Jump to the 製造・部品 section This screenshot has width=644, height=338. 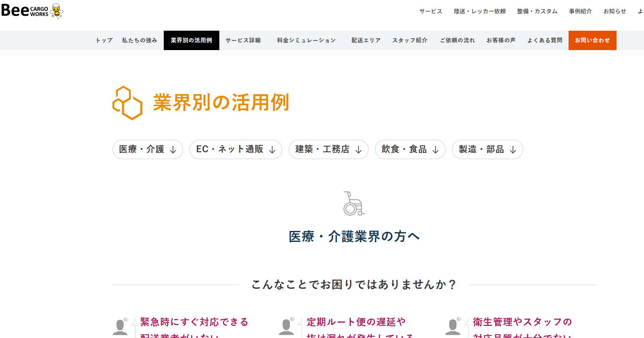(487, 149)
